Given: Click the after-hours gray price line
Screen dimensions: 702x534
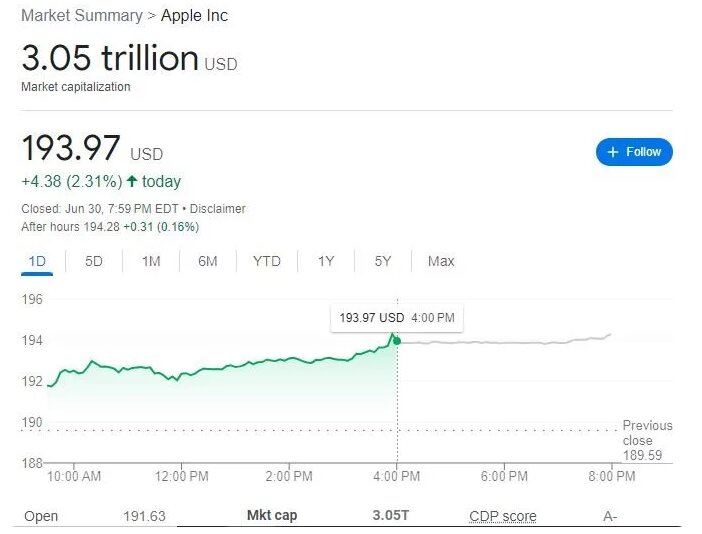Looking at the screenshot, I should click(x=500, y=342).
